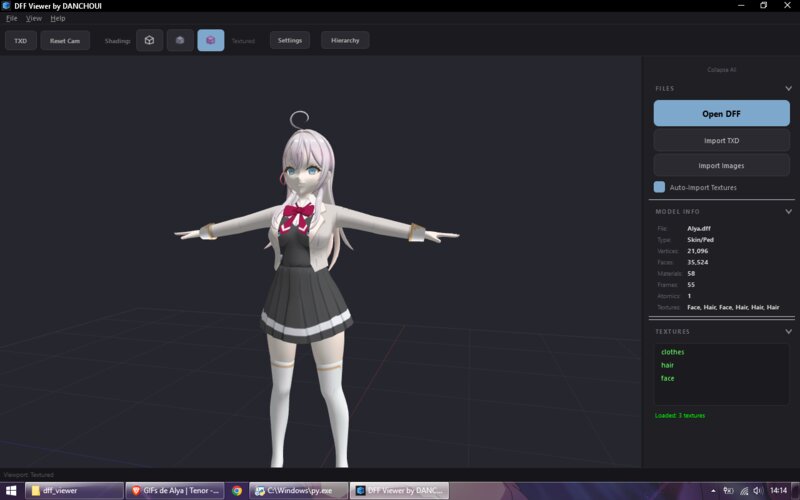
Task: Click Import TXD button
Action: [x=721, y=141]
